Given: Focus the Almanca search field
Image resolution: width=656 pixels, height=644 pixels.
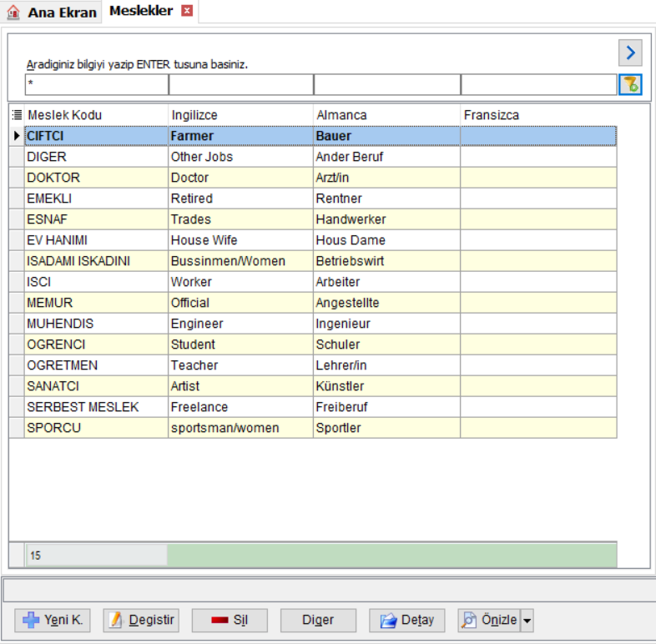Looking at the screenshot, I should [387, 85].
